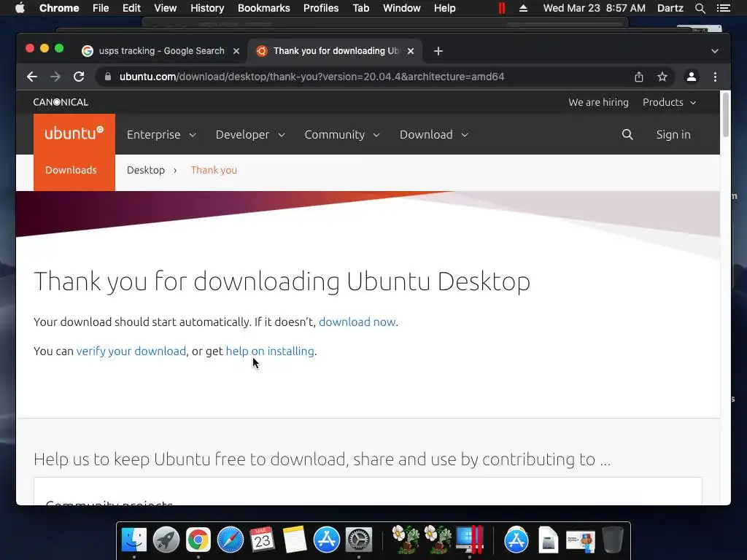The width and height of the screenshot is (747, 560).
Task: Open the History menu
Action: tap(207, 8)
